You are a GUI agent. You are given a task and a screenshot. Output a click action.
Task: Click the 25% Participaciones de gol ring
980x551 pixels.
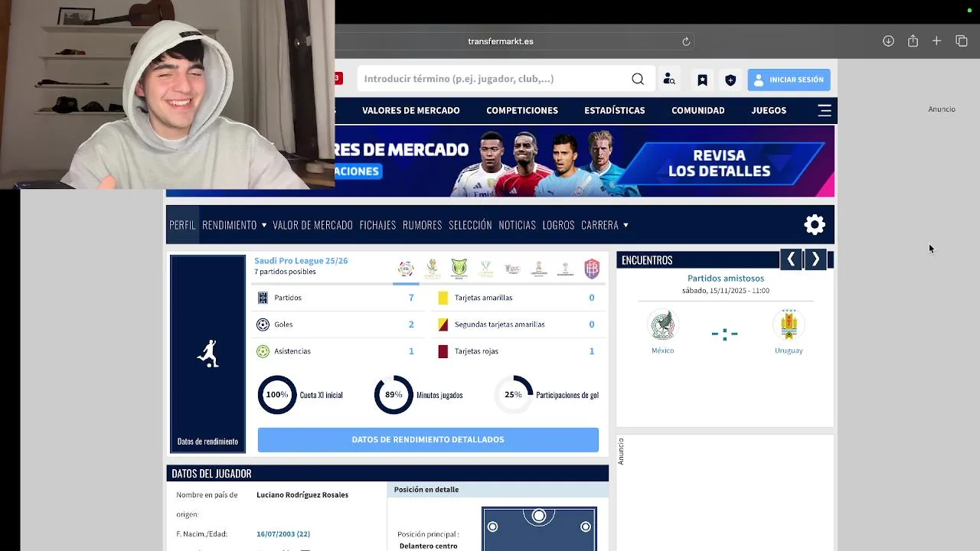[x=513, y=395]
